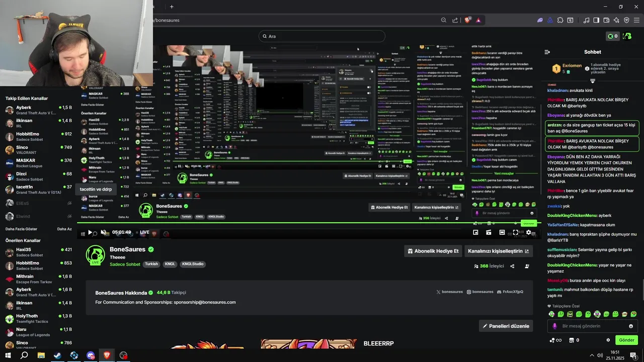This screenshot has height=362, width=644.
Task: Open HobbitEmo in followed channels
Action: coord(38,137)
